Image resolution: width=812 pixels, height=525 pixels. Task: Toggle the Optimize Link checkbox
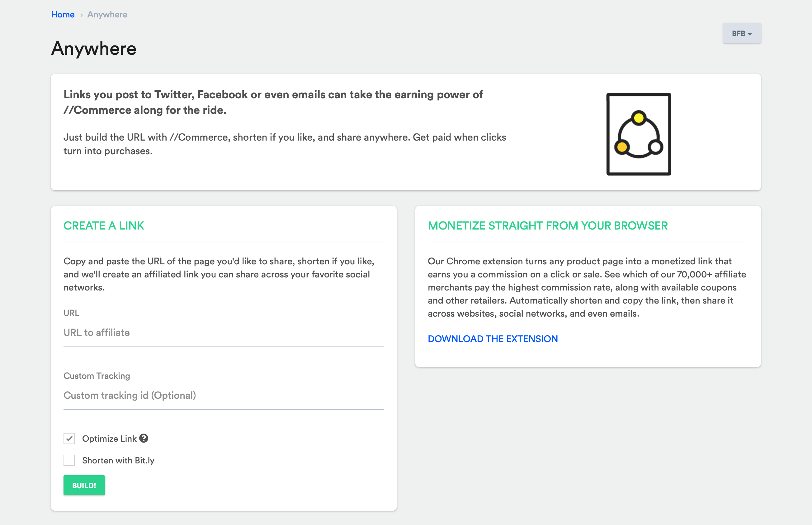coord(69,439)
